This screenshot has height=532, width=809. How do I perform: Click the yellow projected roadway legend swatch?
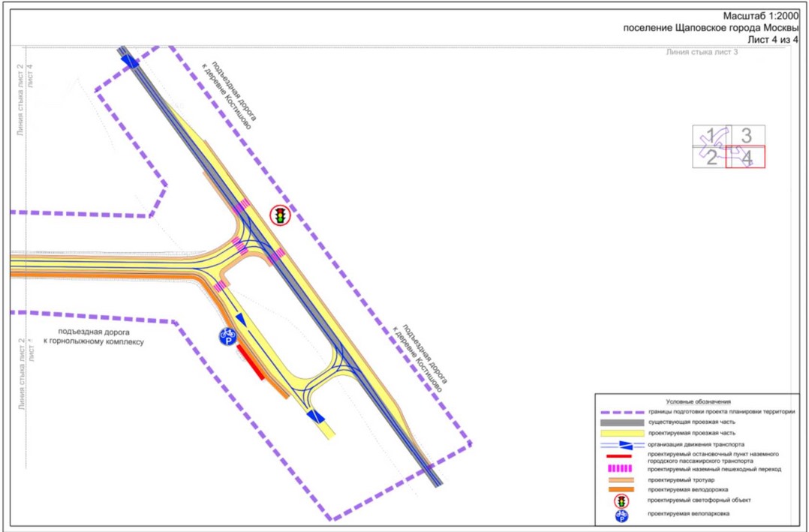[x=623, y=433]
